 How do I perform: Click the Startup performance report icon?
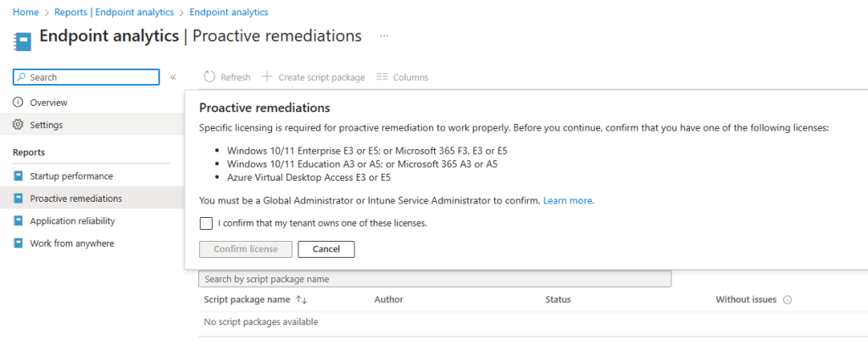(19, 176)
